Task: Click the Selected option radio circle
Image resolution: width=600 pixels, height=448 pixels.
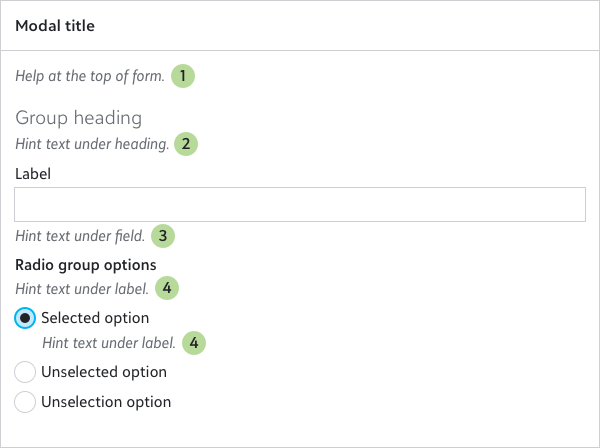Action: click(x=26, y=318)
